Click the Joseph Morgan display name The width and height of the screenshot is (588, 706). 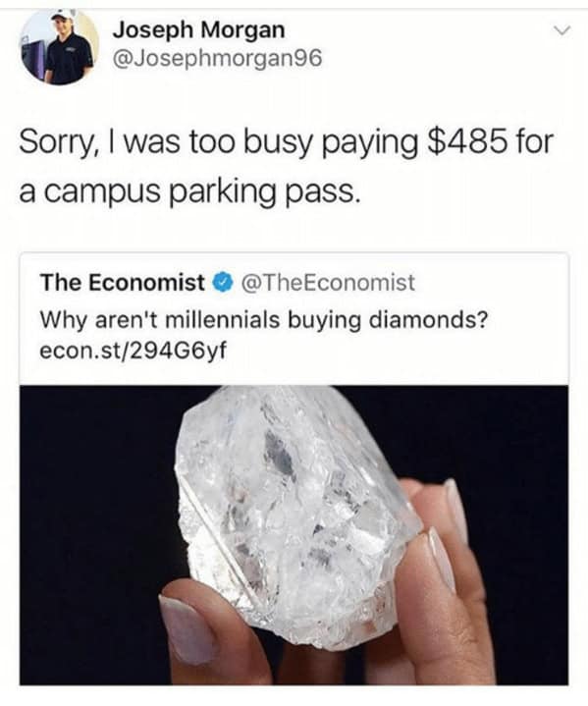[198, 30]
